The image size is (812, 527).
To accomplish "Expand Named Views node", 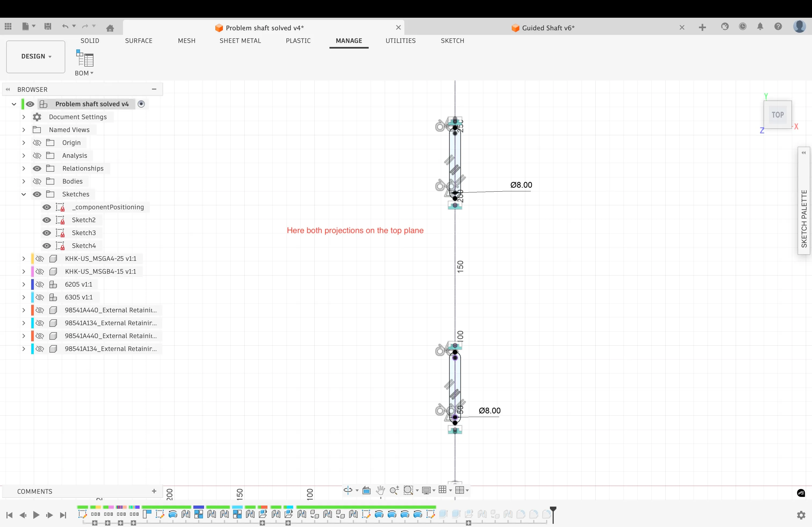I will (24, 130).
